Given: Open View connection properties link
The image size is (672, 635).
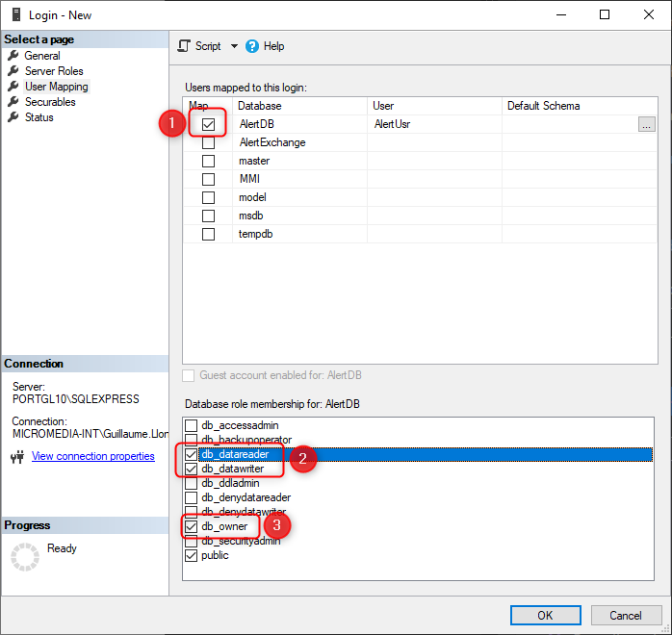Looking at the screenshot, I should coord(92,456).
